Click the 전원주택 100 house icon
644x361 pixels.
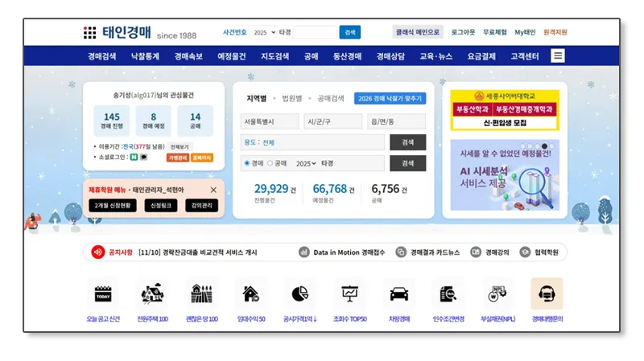coord(152,294)
